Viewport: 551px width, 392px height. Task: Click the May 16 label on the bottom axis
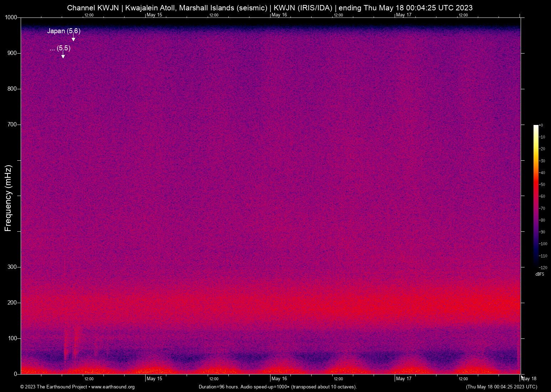point(279,378)
